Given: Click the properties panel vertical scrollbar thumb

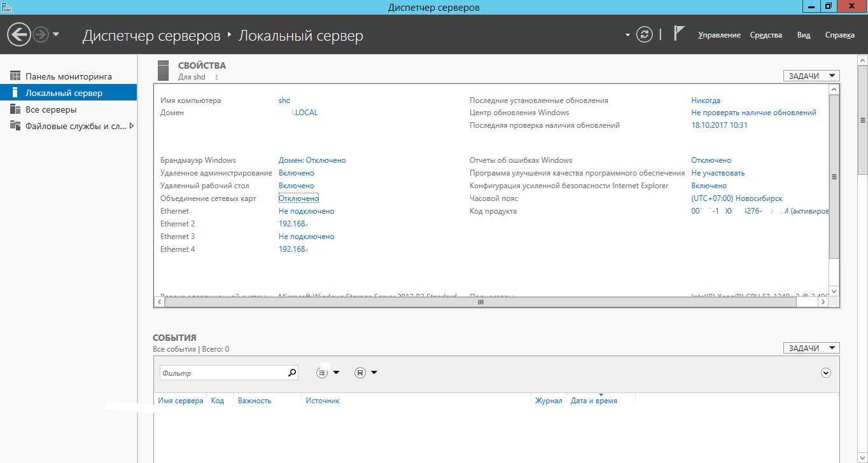Looking at the screenshot, I should tap(834, 177).
